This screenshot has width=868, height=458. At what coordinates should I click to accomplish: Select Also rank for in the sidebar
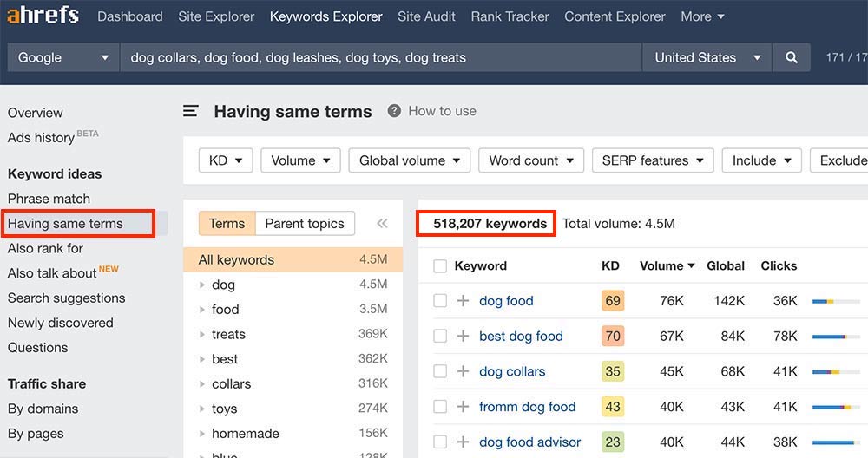pos(45,248)
